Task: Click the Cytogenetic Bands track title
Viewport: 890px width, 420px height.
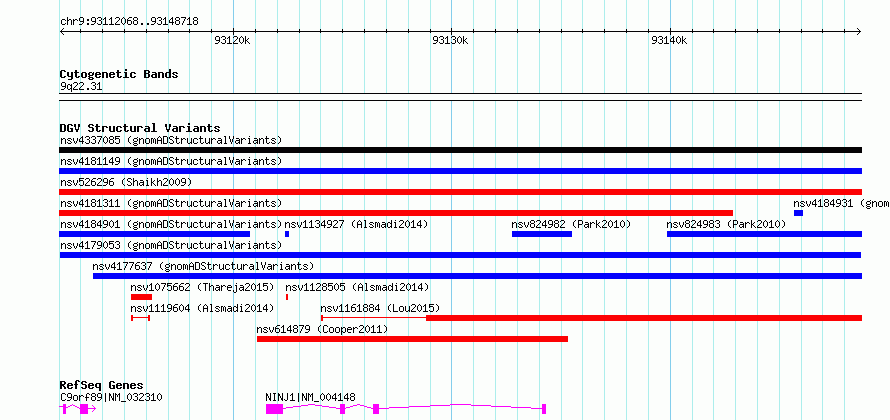Action: [x=119, y=74]
